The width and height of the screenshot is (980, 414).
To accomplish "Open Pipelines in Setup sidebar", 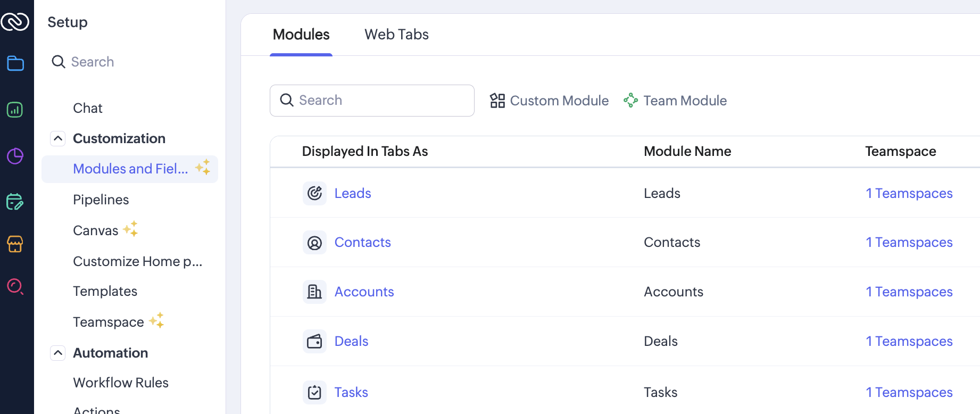I will tap(101, 200).
